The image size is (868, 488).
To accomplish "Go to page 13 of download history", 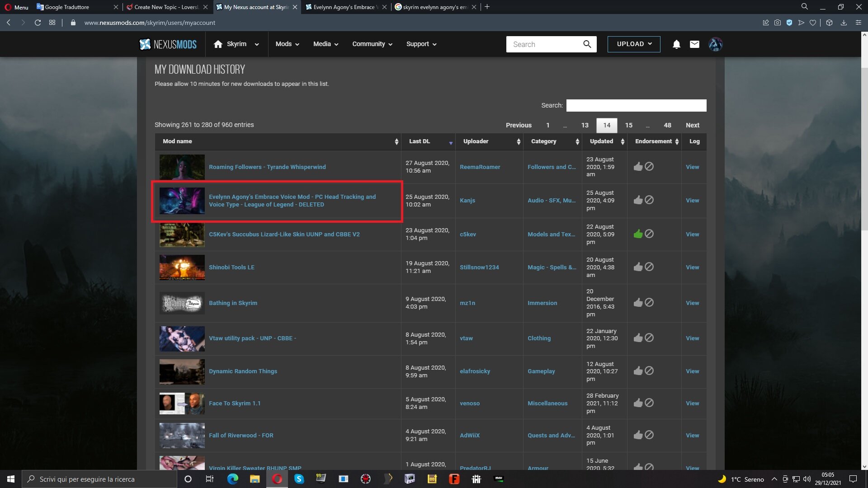I will 585,125.
